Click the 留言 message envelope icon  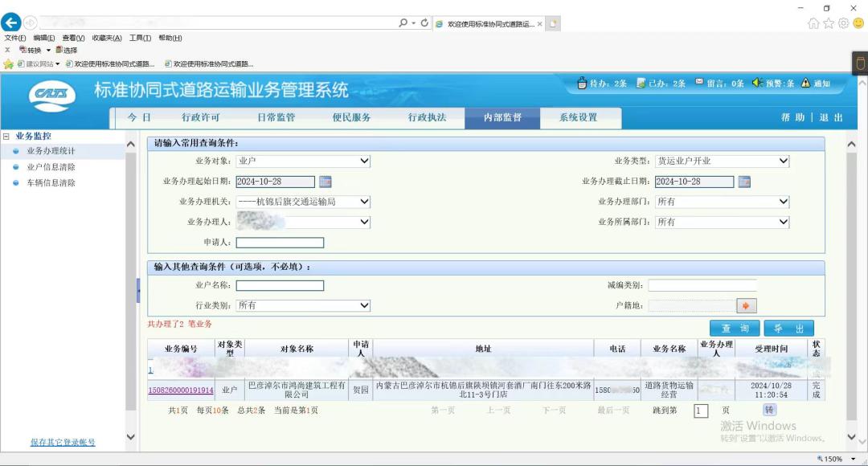pos(699,83)
